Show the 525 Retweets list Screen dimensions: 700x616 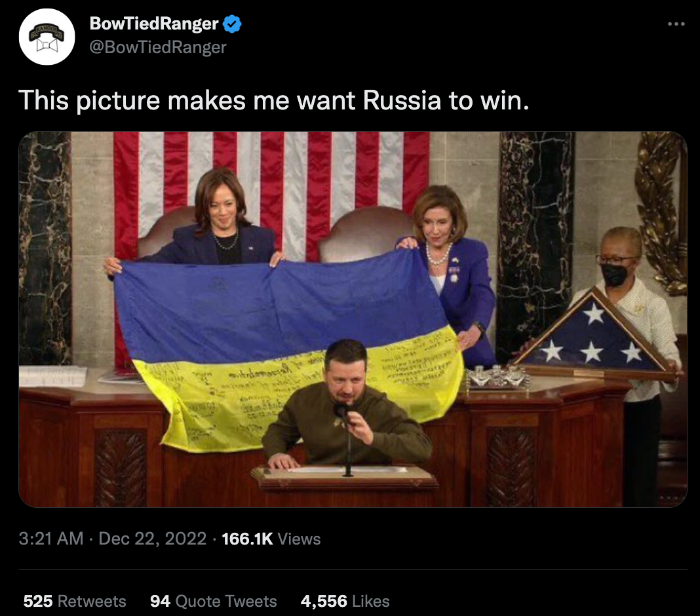pos(75,602)
